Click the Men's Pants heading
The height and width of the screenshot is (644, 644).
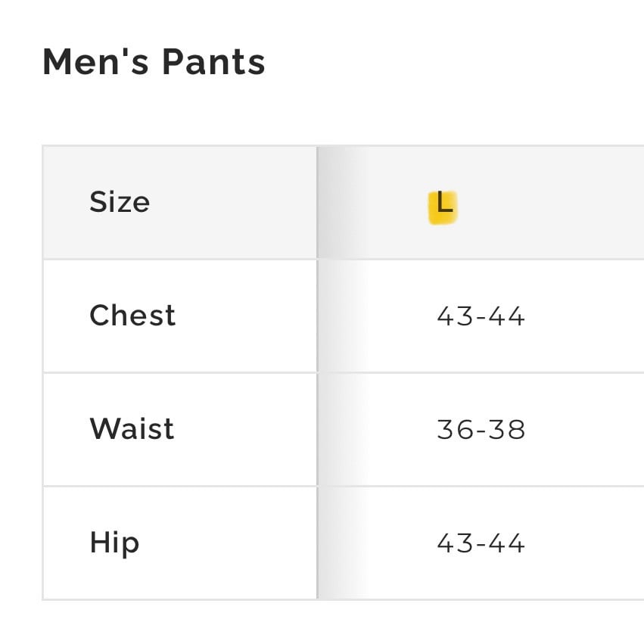click(x=154, y=62)
